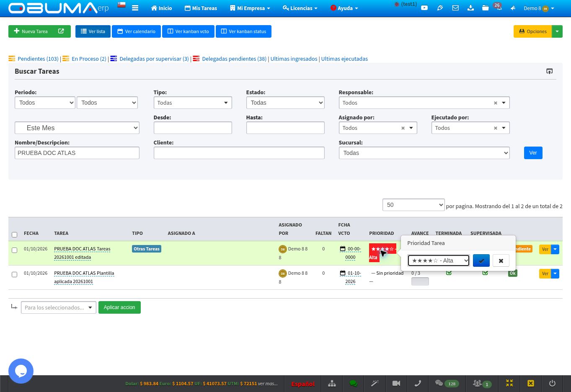The image size is (571, 392).
Task: Open the green chat bubbles icon
Action: [353, 384]
